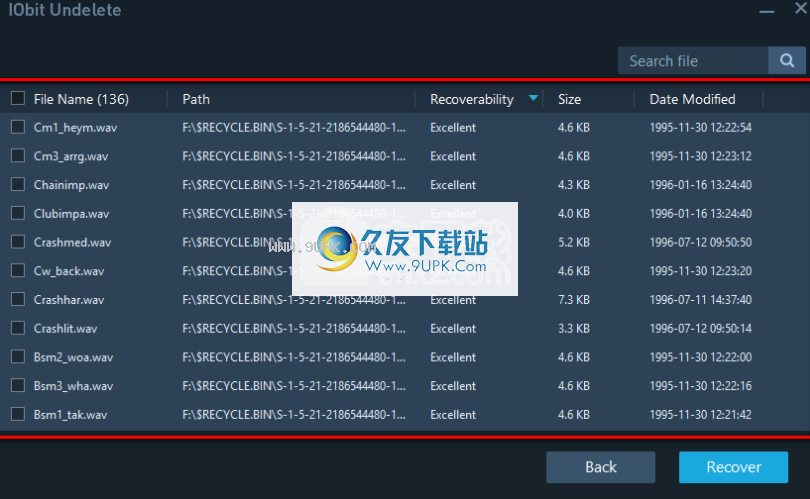Minimize the IObit Undelete window
Viewport: 810px width, 499px height.
pyautogui.click(x=767, y=10)
